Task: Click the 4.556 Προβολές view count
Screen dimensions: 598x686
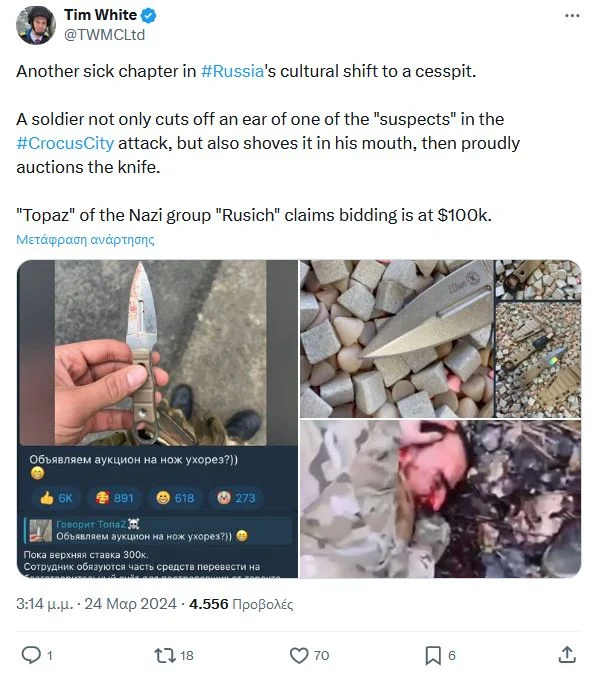Action: click(241, 604)
